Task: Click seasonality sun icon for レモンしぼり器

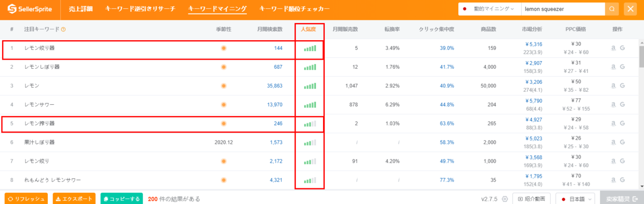Action: tap(223, 67)
